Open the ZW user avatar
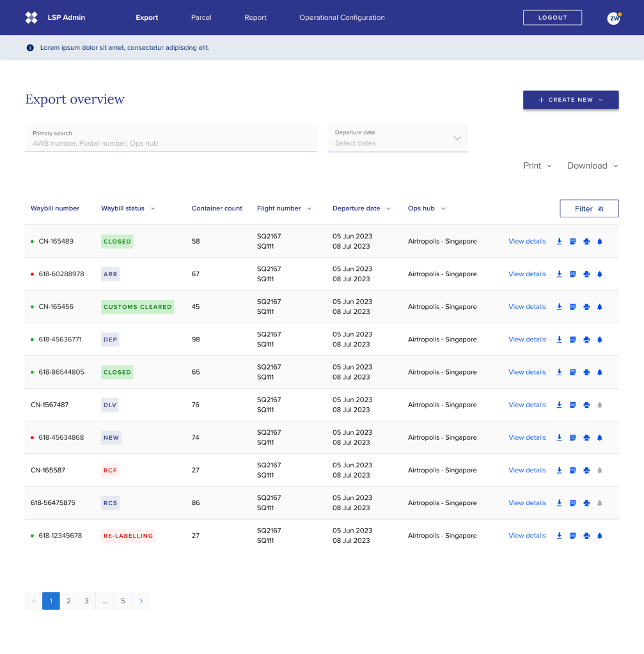The width and height of the screenshot is (644, 654). coord(614,18)
